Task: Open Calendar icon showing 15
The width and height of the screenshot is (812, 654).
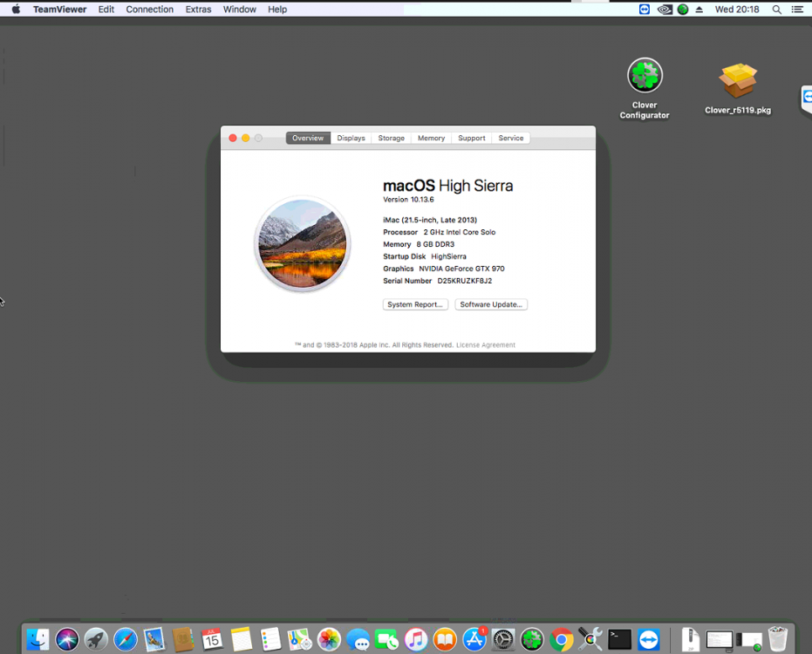Action: click(212, 639)
